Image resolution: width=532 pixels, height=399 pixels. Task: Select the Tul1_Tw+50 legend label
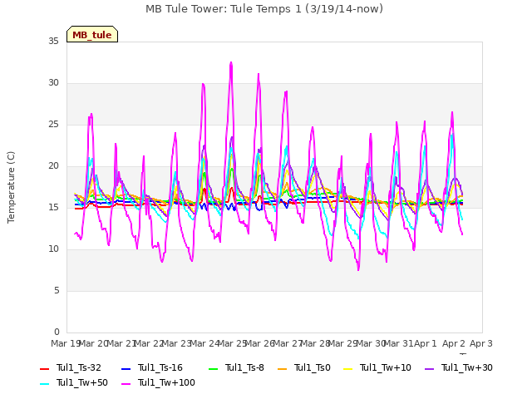(82, 382)
